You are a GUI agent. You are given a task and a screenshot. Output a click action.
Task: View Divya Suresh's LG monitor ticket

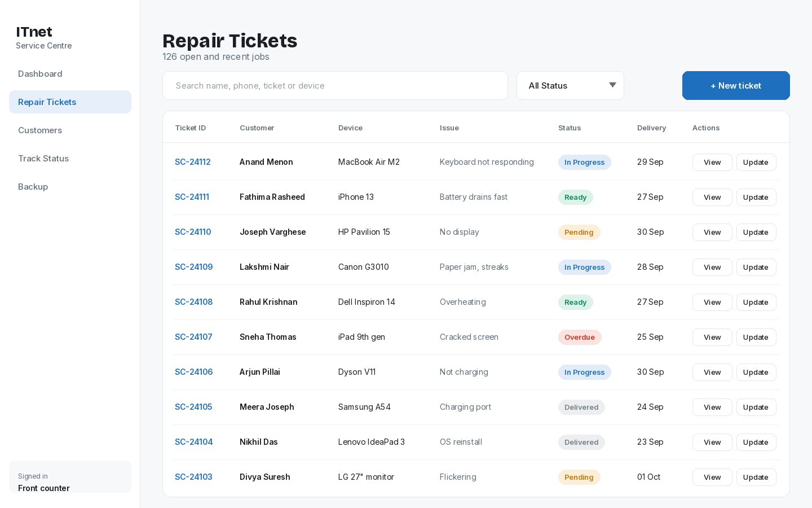pyautogui.click(x=712, y=477)
